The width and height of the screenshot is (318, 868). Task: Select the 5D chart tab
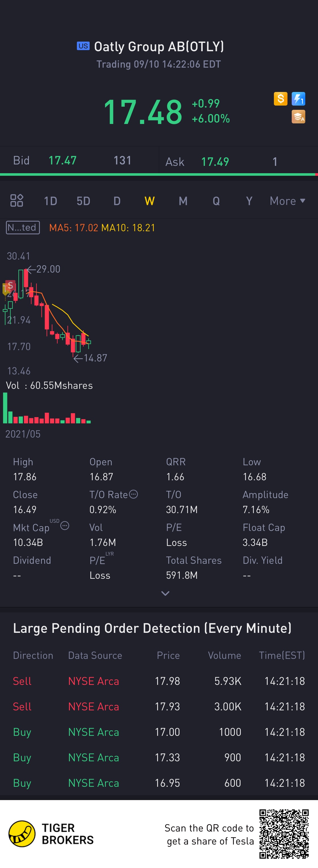83,201
